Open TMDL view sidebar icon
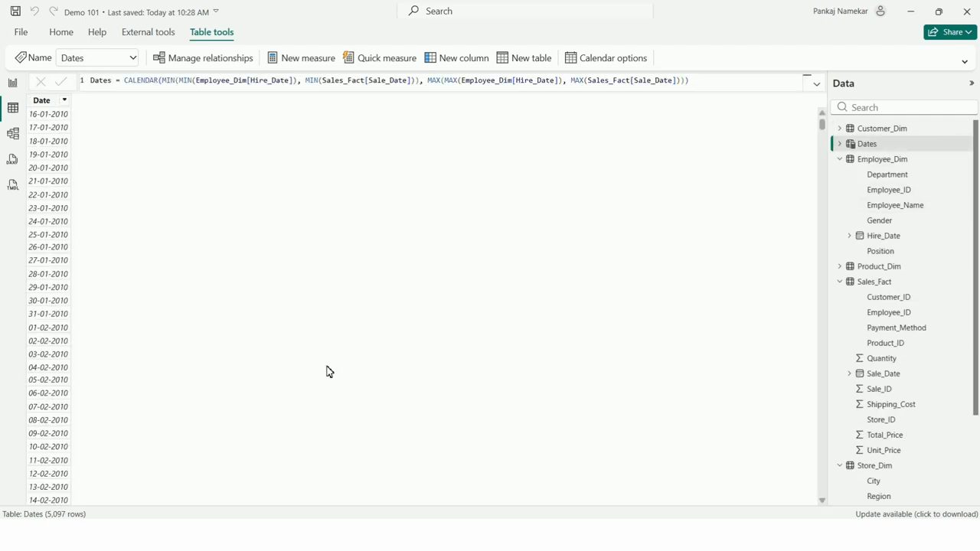980x551 pixels. [12, 185]
